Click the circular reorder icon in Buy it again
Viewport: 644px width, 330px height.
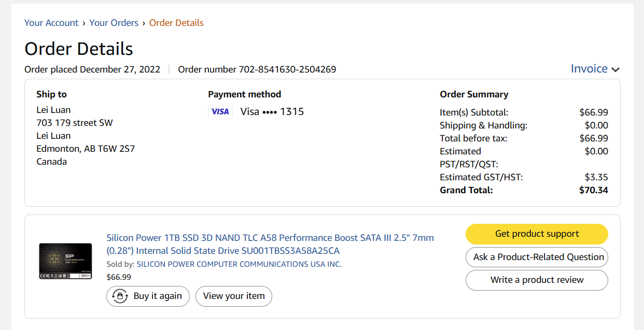tap(120, 296)
